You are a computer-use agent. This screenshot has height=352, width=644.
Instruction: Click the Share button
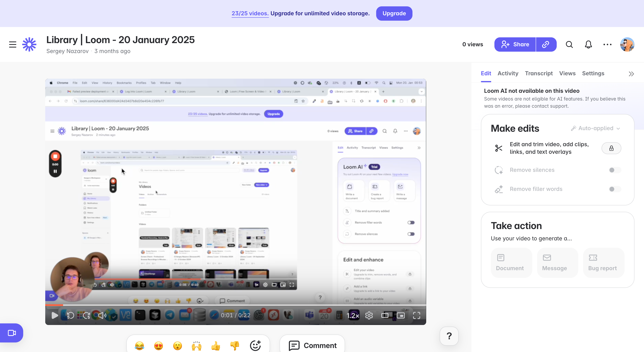pos(515,44)
